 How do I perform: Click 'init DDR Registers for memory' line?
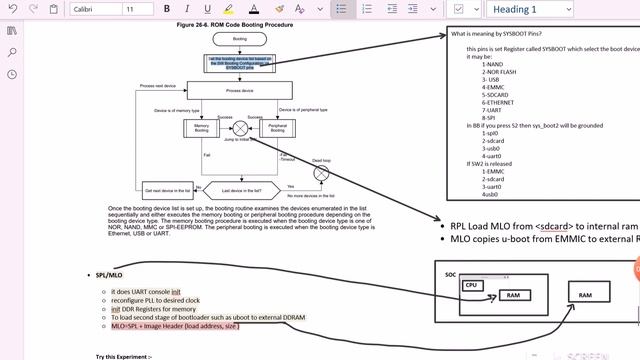click(x=153, y=309)
